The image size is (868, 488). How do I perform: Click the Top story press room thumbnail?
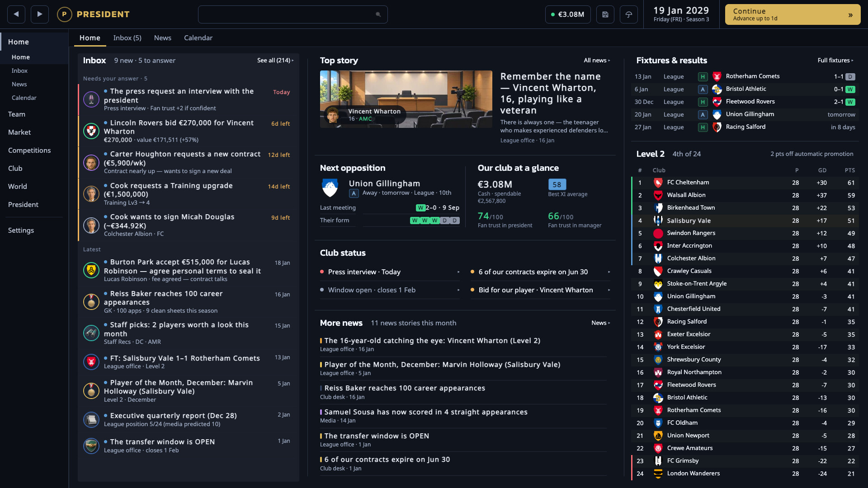[x=406, y=99]
